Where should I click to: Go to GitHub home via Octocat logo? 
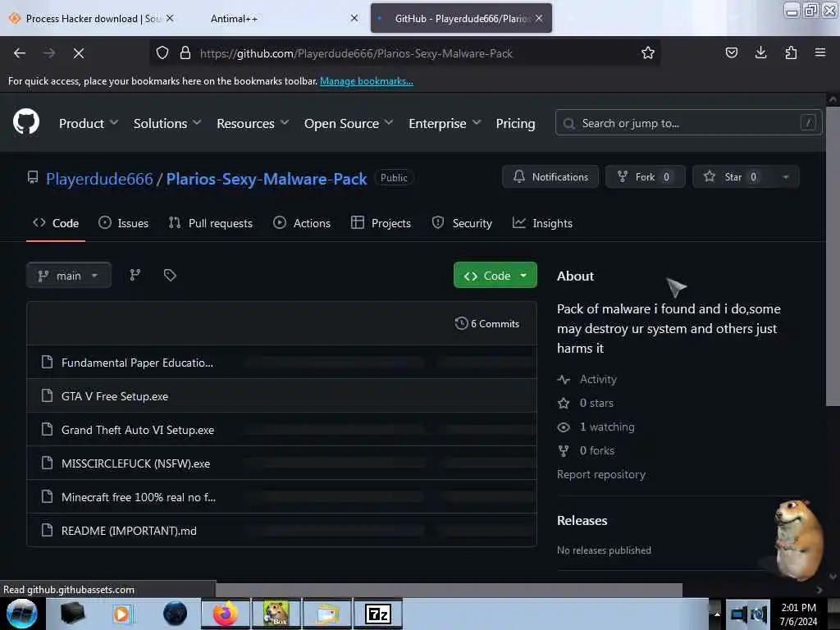click(x=26, y=122)
